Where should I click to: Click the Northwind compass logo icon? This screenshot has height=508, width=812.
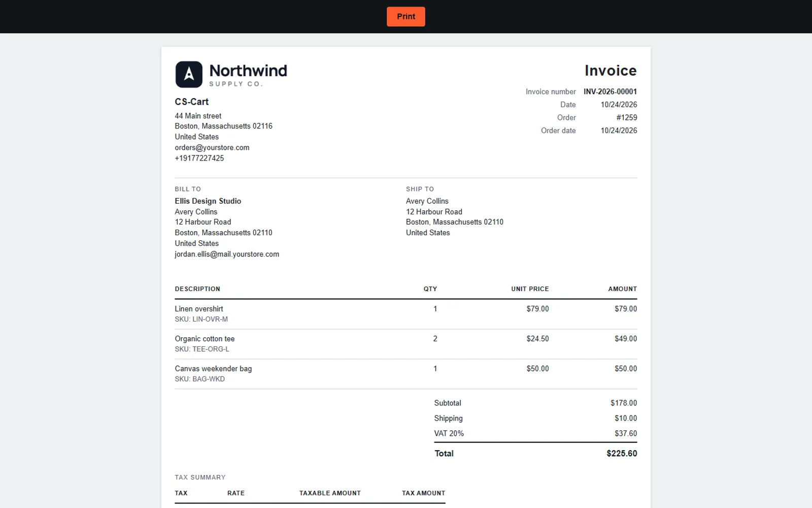pyautogui.click(x=189, y=74)
